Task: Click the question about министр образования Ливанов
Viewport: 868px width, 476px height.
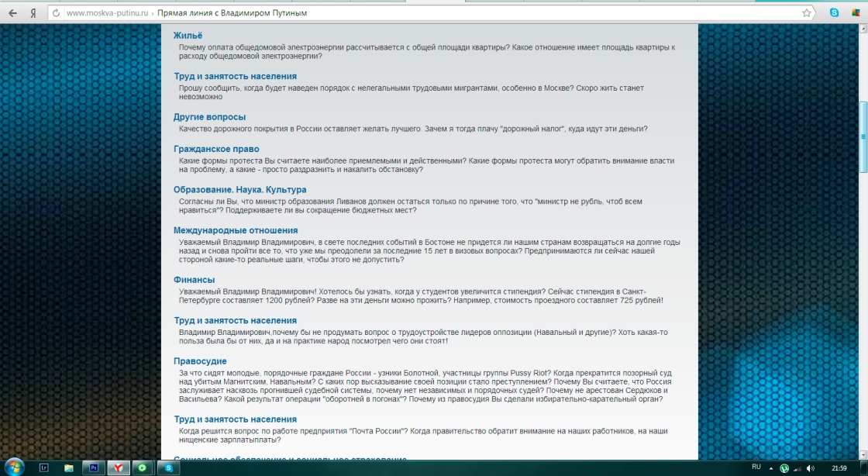Action: click(410, 206)
